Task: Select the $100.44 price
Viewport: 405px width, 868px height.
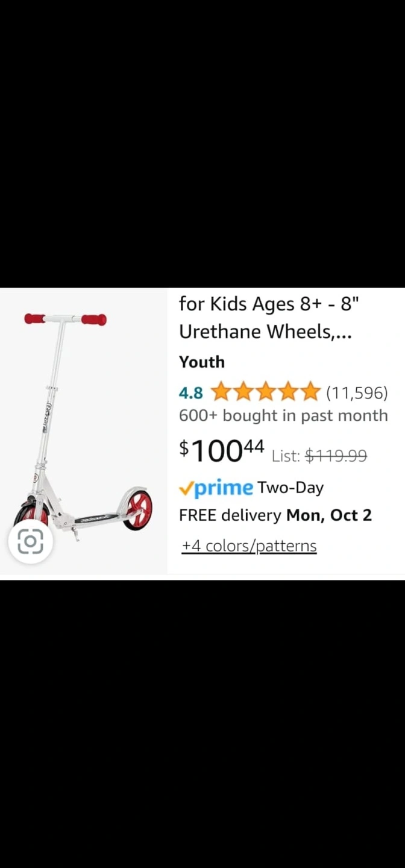Action: point(222,450)
